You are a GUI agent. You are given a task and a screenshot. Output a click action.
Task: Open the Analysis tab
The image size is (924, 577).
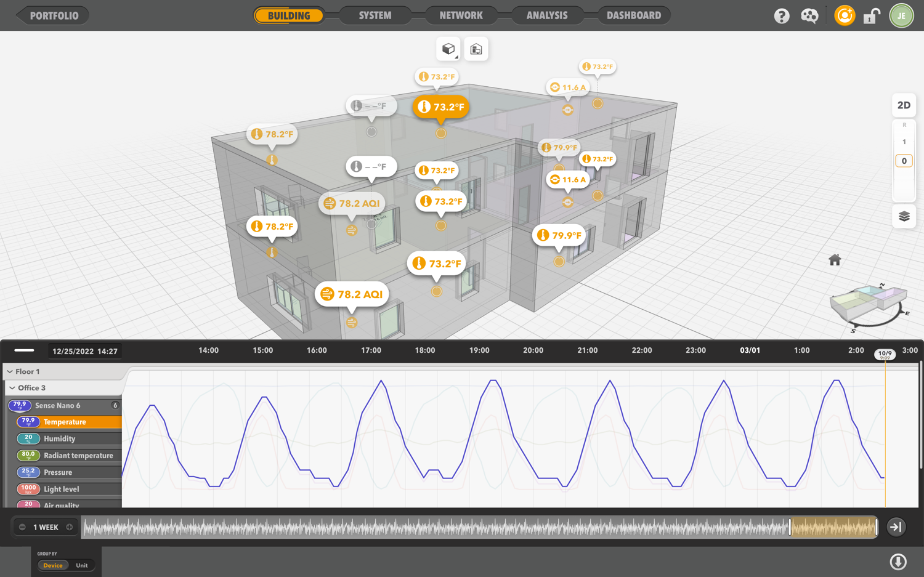point(547,15)
